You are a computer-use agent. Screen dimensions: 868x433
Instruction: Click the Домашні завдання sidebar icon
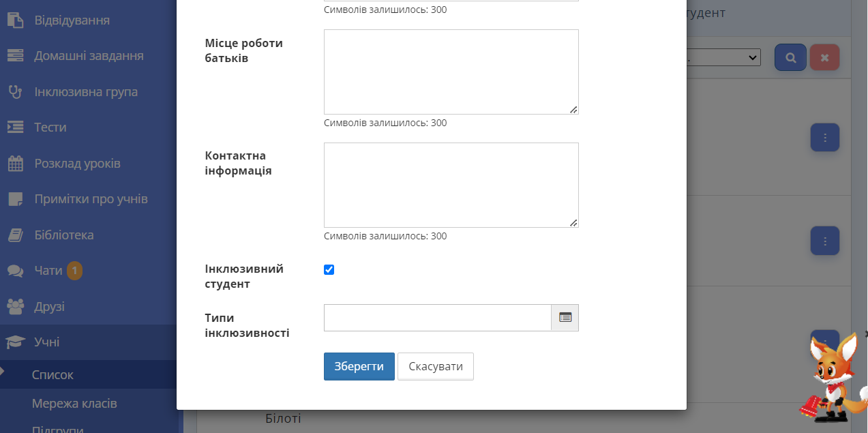(15, 56)
